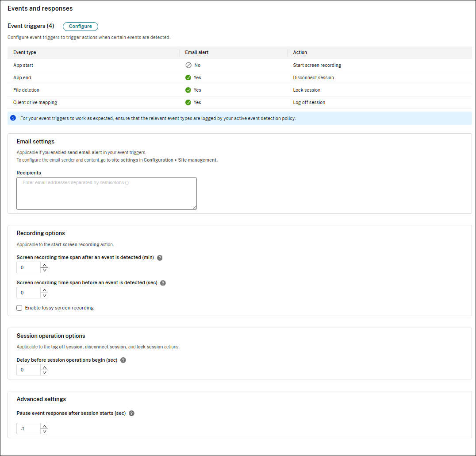Viewport: 476px width, 456px height.
Task: Click the pause event response value field showing -1
Action: point(29,429)
